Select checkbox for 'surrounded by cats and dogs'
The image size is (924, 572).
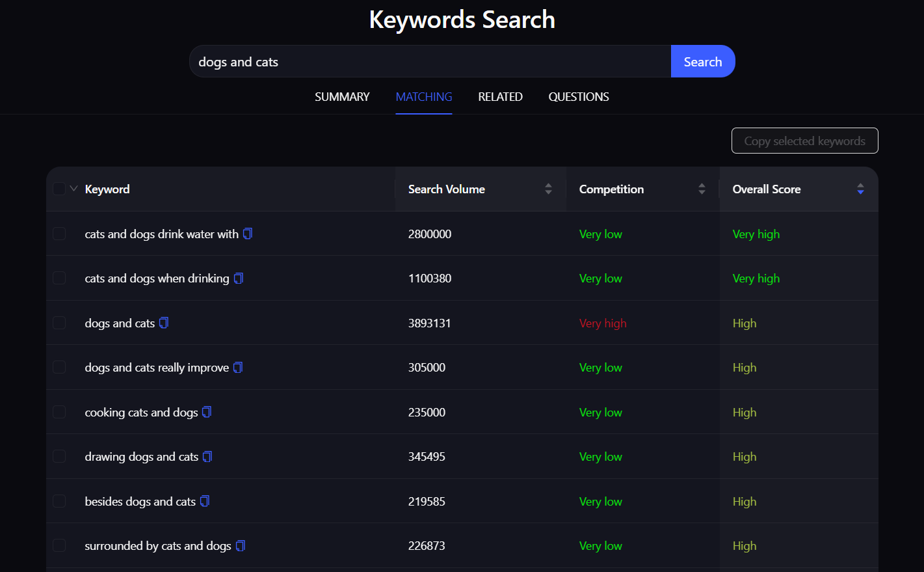pos(59,545)
